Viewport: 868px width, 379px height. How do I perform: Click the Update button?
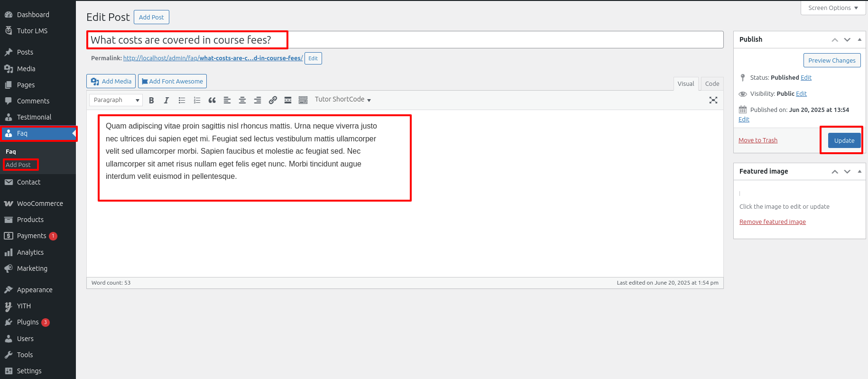click(844, 140)
